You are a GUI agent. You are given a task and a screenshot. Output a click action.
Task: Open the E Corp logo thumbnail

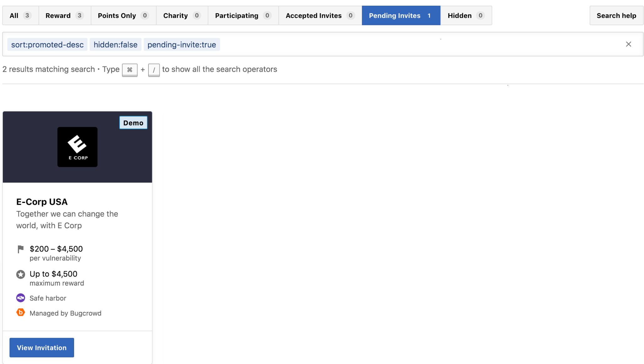[x=78, y=147]
